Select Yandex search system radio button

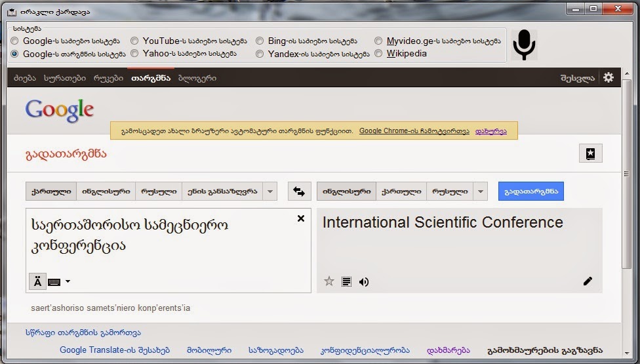tap(260, 54)
